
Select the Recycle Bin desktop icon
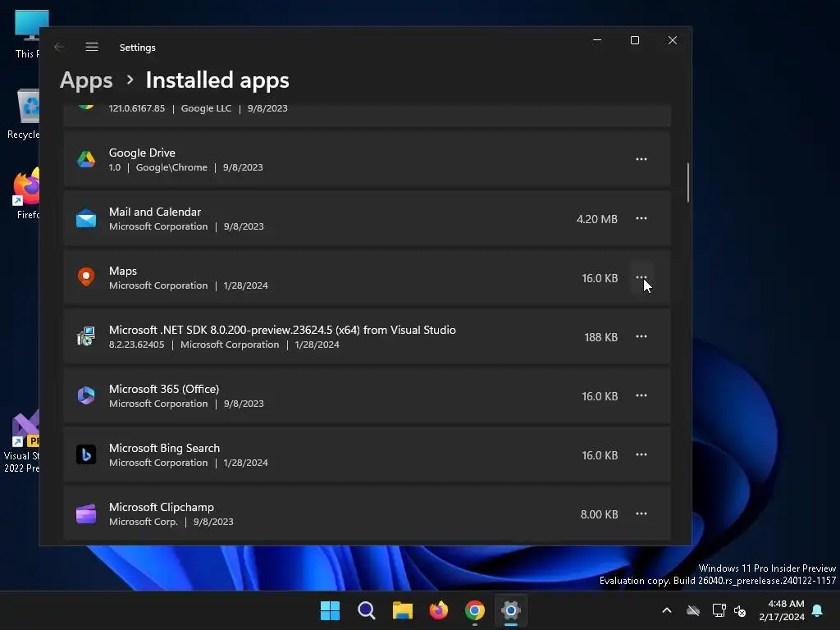(x=24, y=114)
